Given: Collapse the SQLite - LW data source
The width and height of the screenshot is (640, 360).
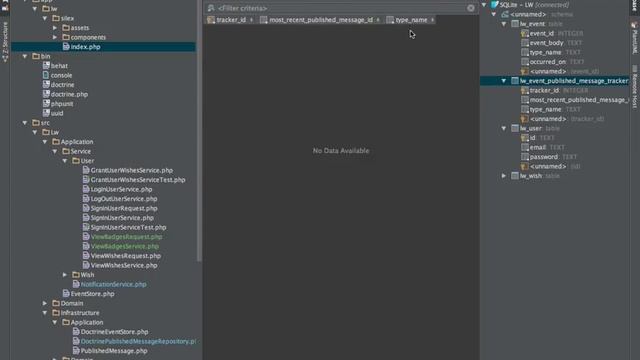Looking at the screenshot, I should pyautogui.click(x=484, y=5).
